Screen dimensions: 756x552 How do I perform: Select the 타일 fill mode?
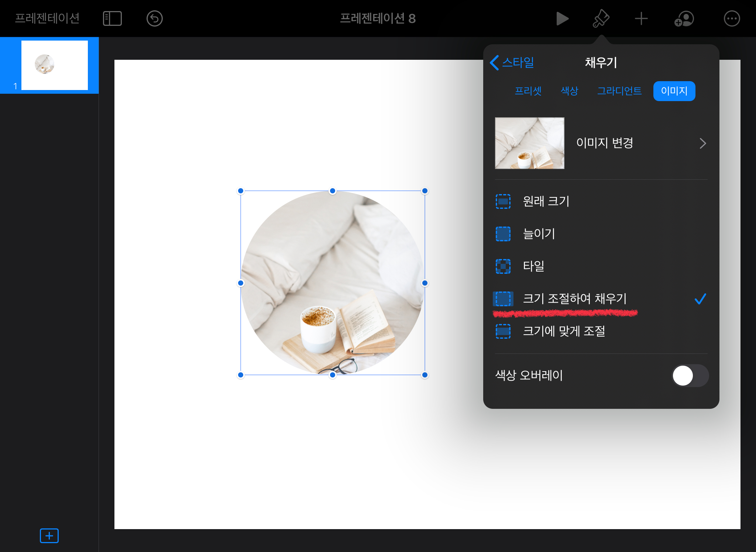[x=533, y=266]
